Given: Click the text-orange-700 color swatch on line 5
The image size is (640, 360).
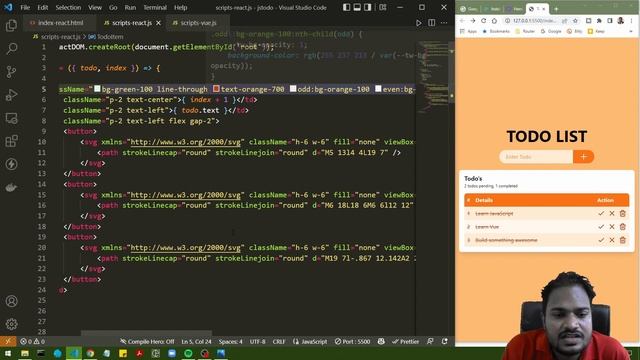Looking at the screenshot, I should [216, 89].
